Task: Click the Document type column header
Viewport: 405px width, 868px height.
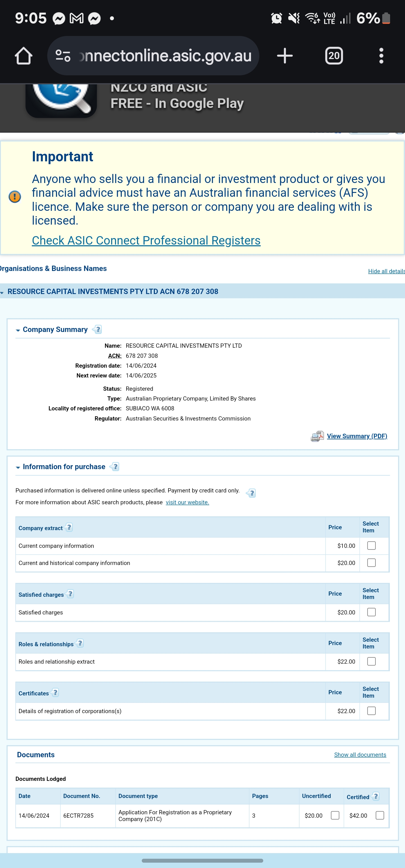Action: pos(138,796)
